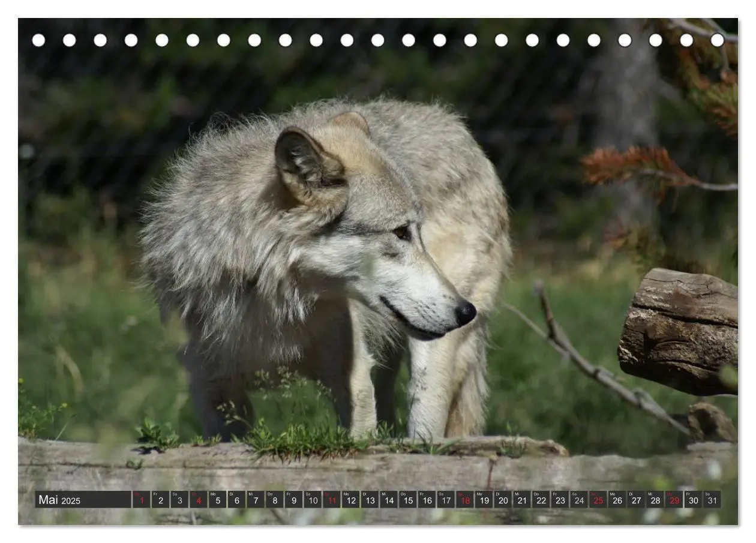Select the red day 1 cell
This screenshot has height=543, width=756.
point(142,500)
